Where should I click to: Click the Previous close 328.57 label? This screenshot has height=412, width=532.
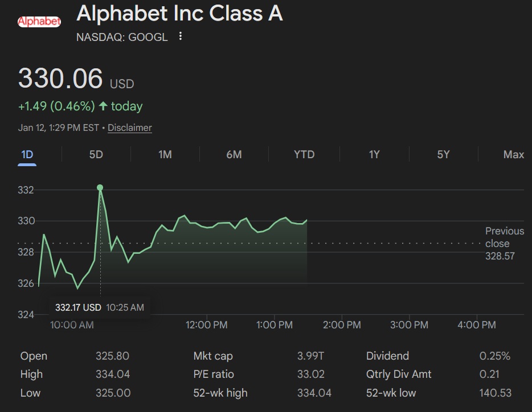(504, 244)
